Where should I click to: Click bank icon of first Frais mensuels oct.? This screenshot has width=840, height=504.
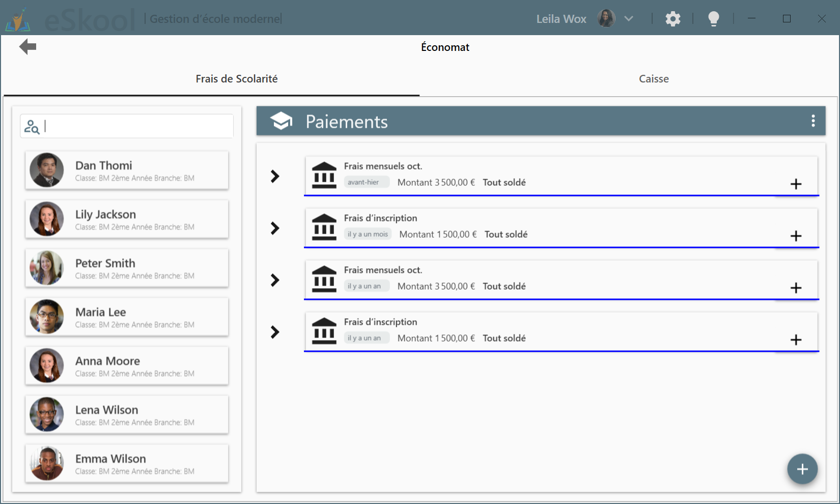(x=324, y=175)
